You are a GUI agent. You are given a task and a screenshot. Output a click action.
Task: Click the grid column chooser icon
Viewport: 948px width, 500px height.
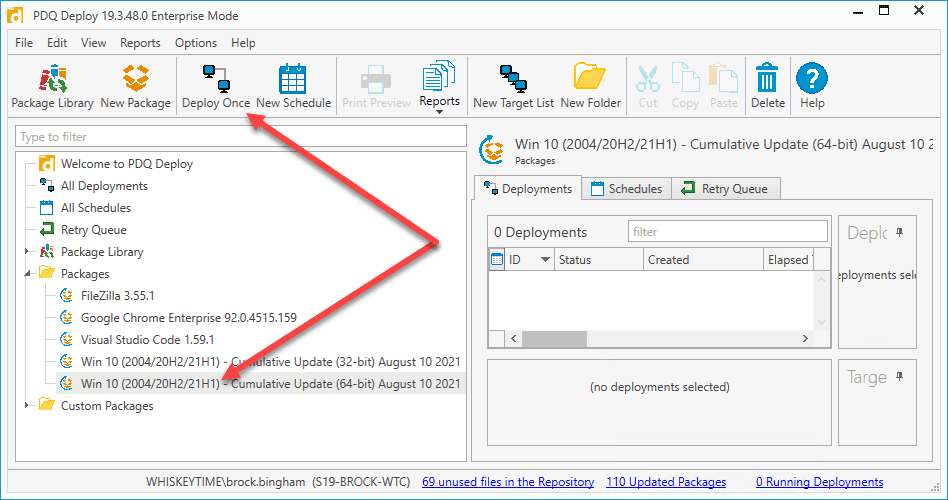497,259
